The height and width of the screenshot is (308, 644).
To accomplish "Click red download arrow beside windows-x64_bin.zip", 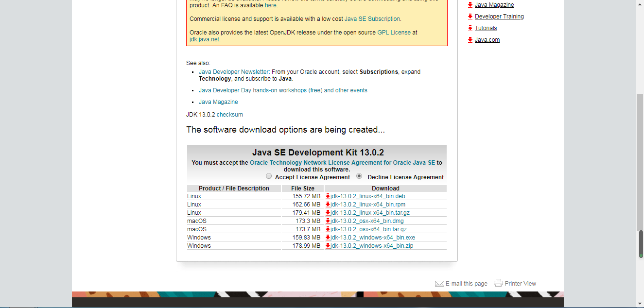I will 328,246.
